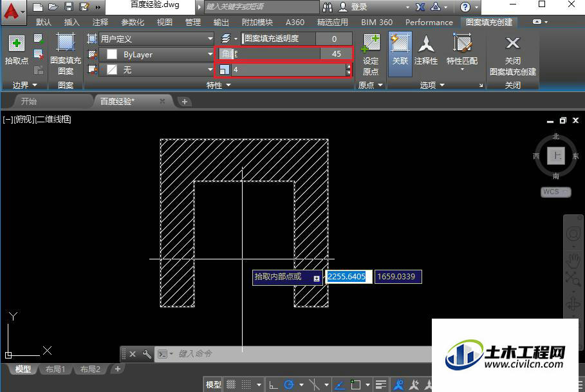This screenshot has width=585, height=392.
Task: Click the WCS coordinate system button
Action: pyautogui.click(x=555, y=192)
